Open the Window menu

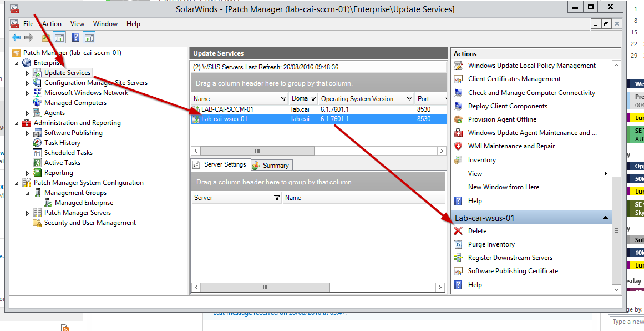click(105, 24)
